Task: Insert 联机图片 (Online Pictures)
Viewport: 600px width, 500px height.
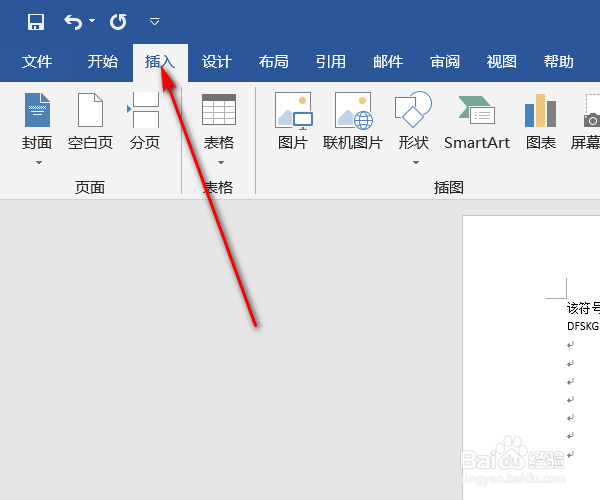Action: pyautogui.click(x=353, y=122)
